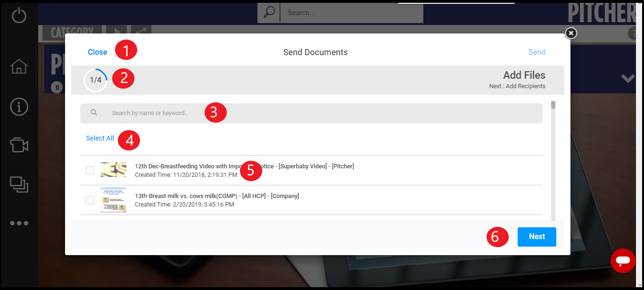The width and height of the screenshot is (644, 290).
Task: Click the Send link in the dialog header
Action: (x=537, y=52)
